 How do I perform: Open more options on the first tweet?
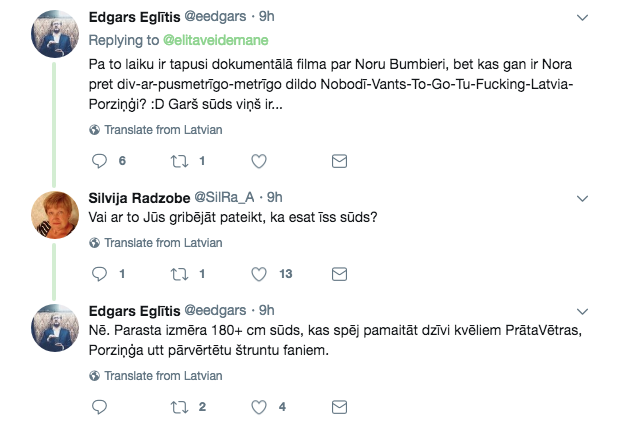(585, 17)
